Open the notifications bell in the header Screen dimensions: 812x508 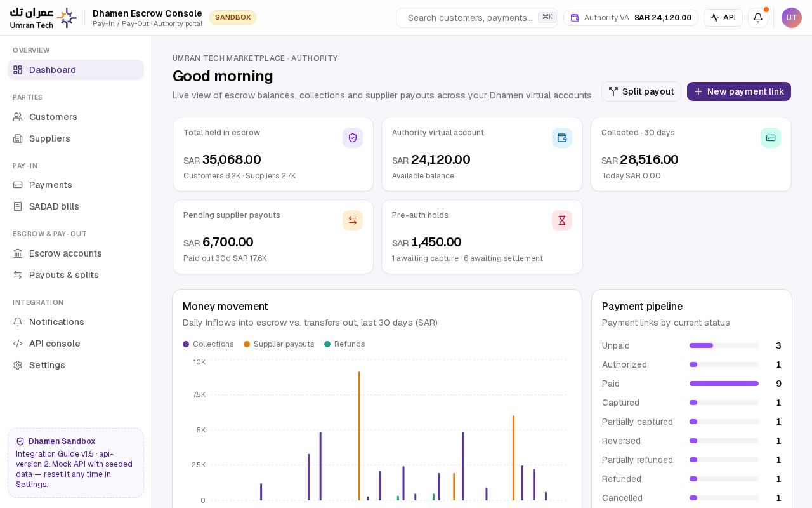tap(758, 18)
